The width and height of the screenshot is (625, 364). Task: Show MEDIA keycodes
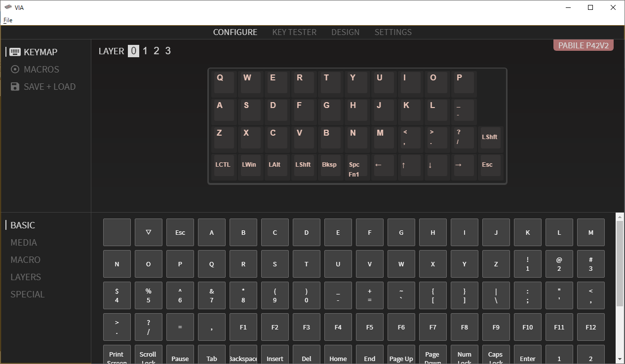pos(24,242)
